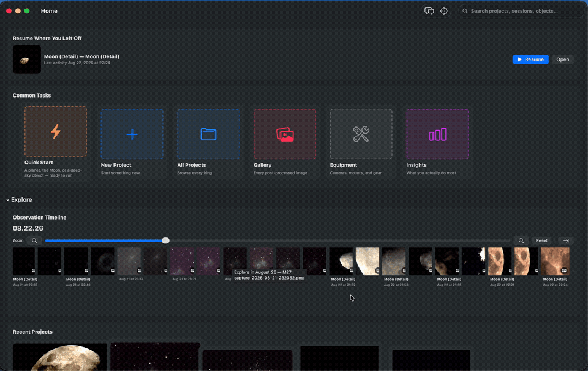Open the All Projects folder icon
Image resolution: width=588 pixels, height=371 pixels.
[x=208, y=134]
